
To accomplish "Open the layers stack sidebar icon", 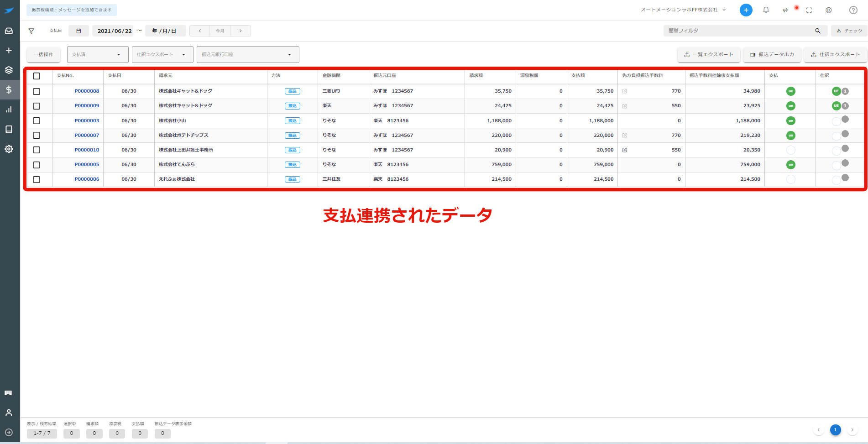I will point(9,70).
